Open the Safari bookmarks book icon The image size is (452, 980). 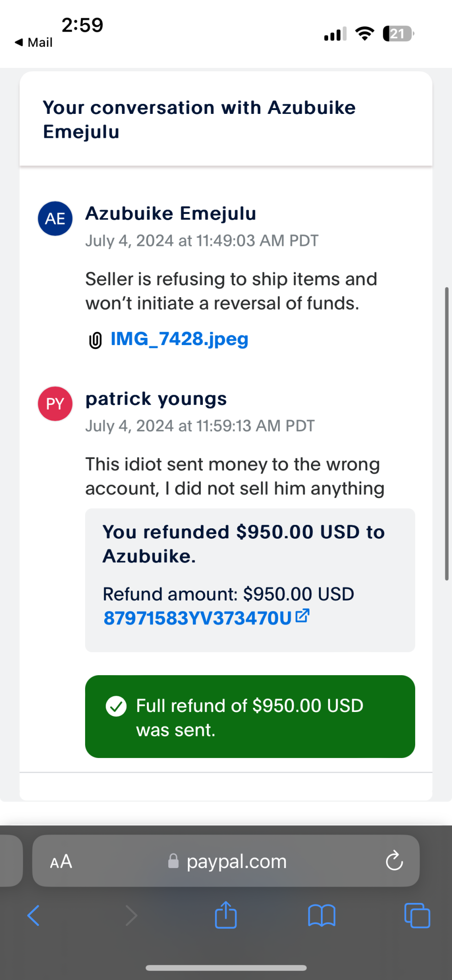pos(321,916)
